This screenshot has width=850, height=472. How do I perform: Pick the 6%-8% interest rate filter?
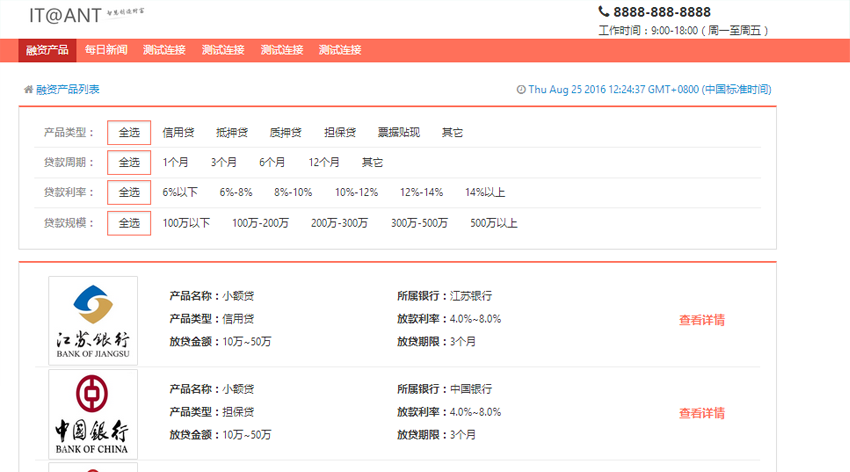pyautogui.click(x=236, y=192)
